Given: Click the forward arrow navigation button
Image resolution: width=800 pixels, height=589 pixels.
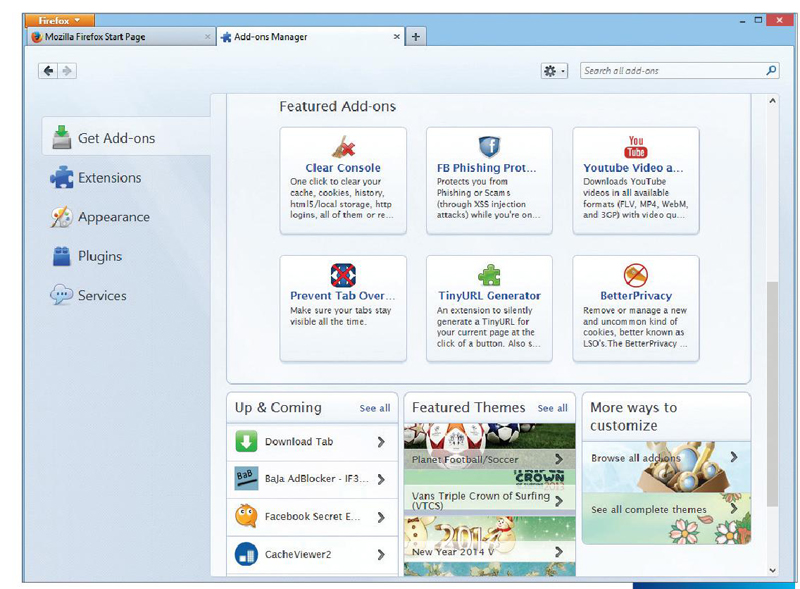Looking at the screenshot, I should point(67,70).
